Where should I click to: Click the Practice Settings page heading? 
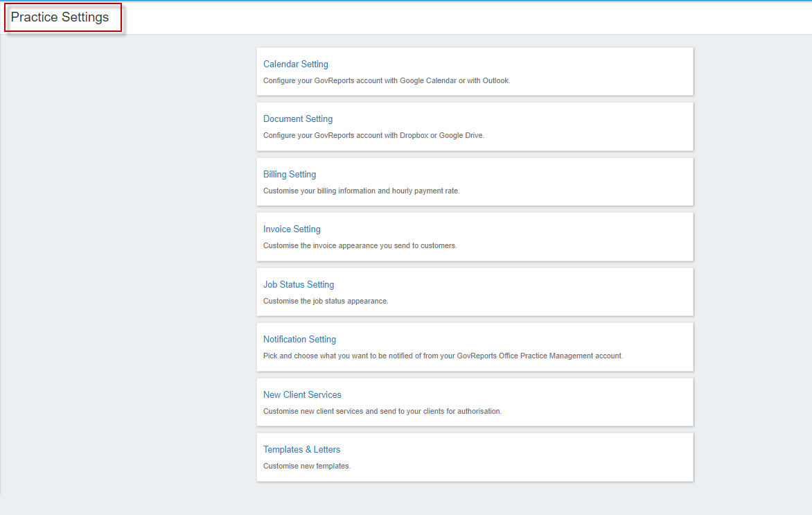pyautogui.click(x=62, y=17)
